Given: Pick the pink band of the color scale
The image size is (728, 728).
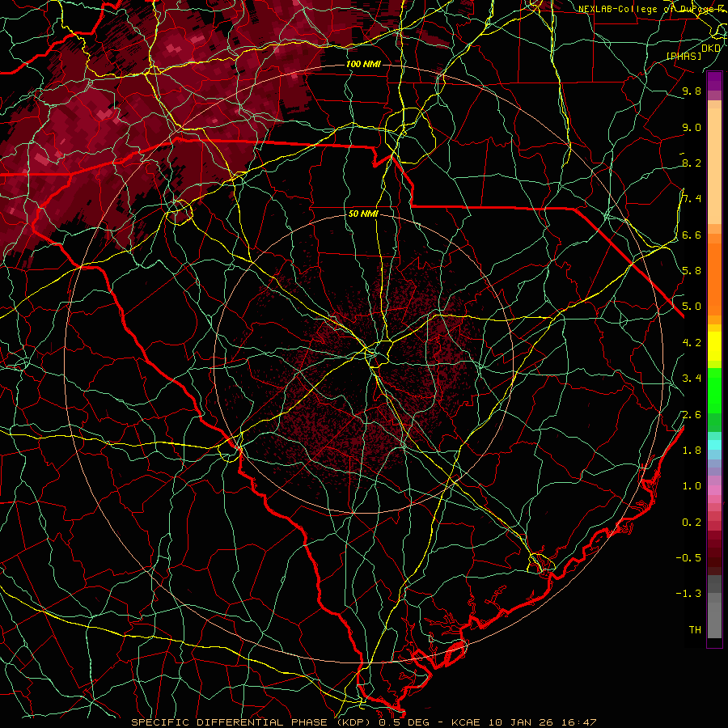Looking at the screenshot, I should pos(714,490).
